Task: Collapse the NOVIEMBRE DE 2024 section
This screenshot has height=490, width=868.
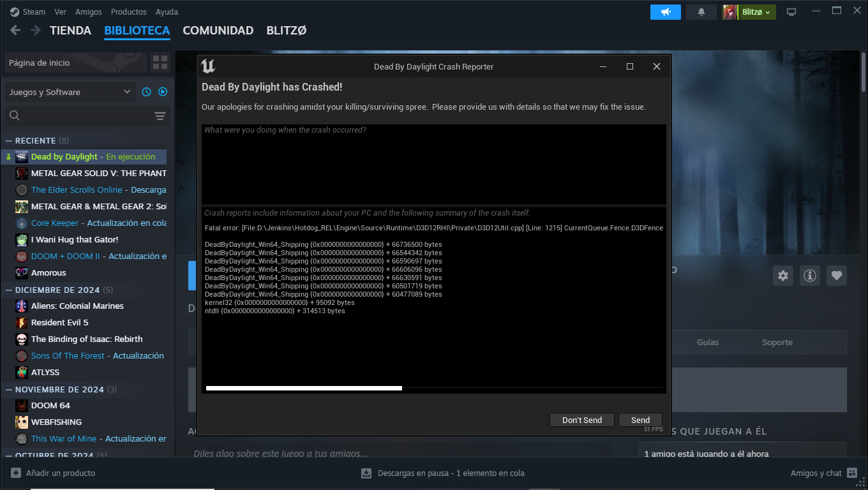Action: coord(9,389)
